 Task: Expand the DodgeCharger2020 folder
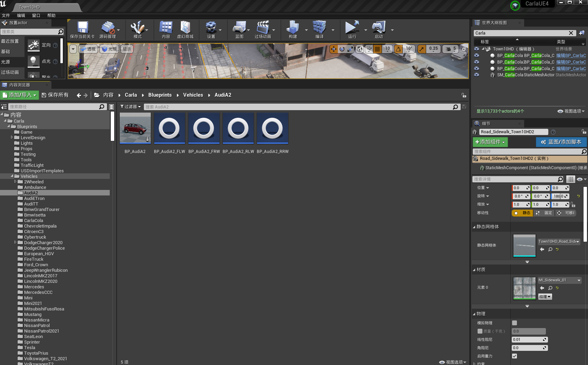pyautogui.click(x=15, y=242)
